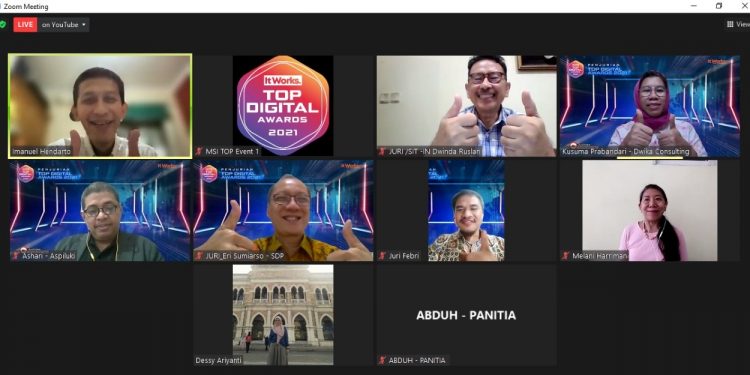Select Juri Febri's video tile
750x375 pixels.
[x=466, y=210]
